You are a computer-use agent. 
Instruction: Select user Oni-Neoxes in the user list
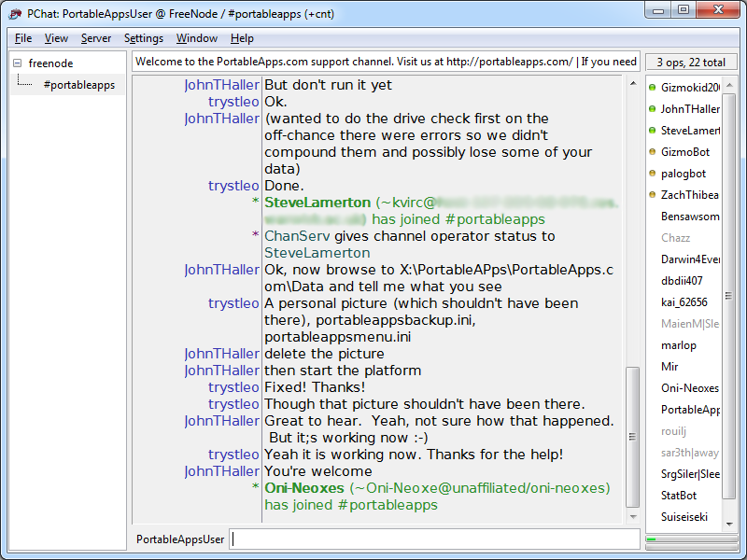[x=689, y=388]
